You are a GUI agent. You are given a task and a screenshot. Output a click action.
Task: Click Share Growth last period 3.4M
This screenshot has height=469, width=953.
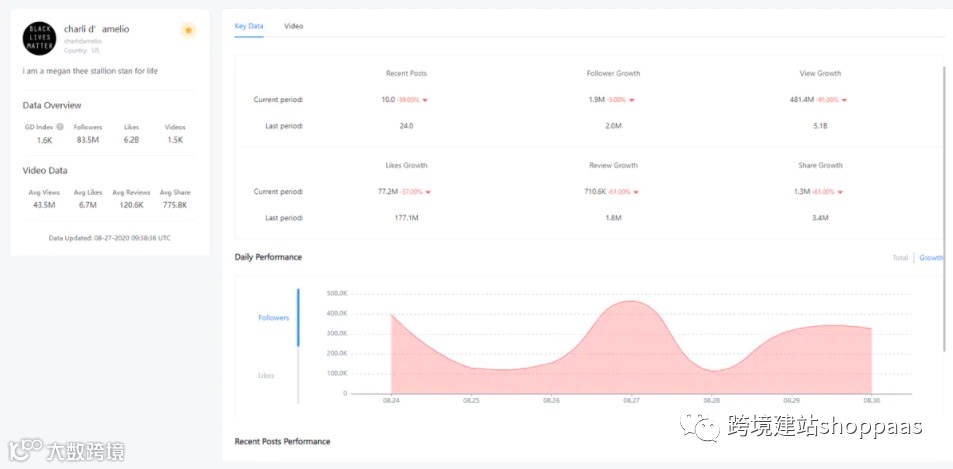click(820, 217)
